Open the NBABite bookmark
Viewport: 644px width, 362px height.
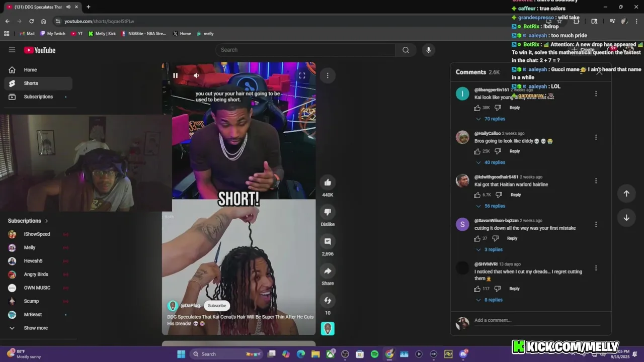click(143, 34)
